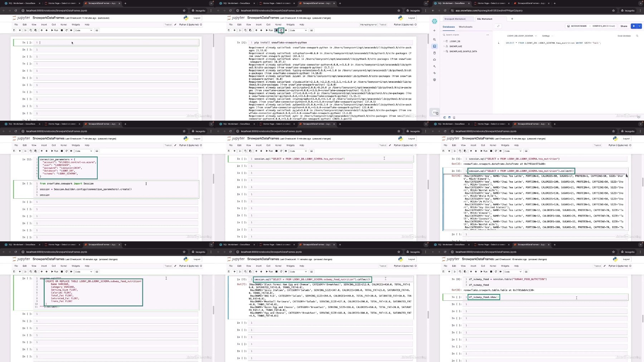Open the Settings dropdown in Snowflake worksheet

tap(547, 36)
